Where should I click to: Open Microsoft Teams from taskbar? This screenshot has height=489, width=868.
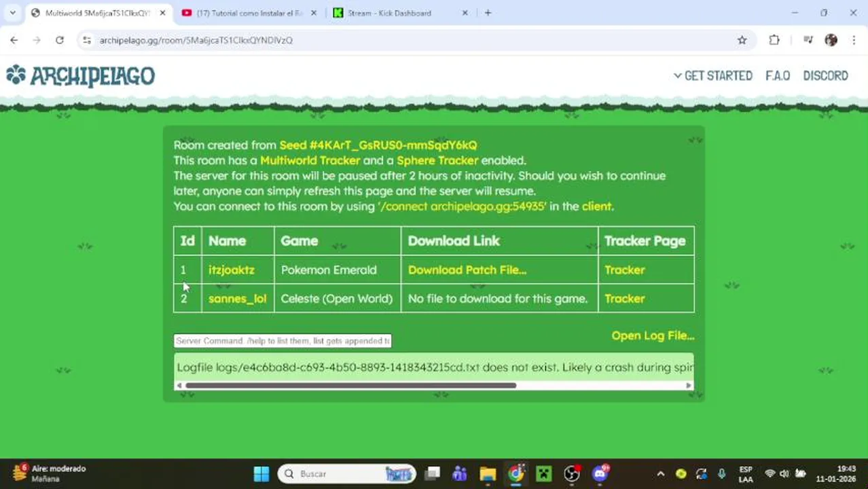tap(460, 473)
